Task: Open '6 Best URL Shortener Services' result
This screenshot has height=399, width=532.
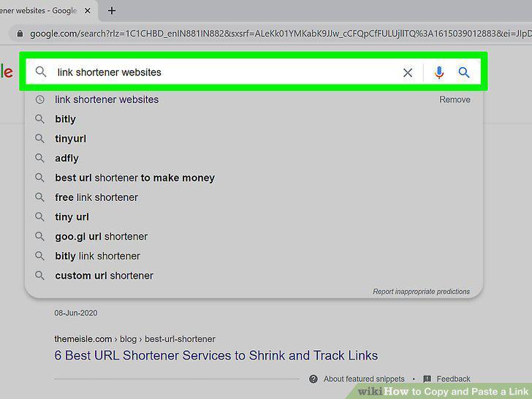Action: click(216, 355)
